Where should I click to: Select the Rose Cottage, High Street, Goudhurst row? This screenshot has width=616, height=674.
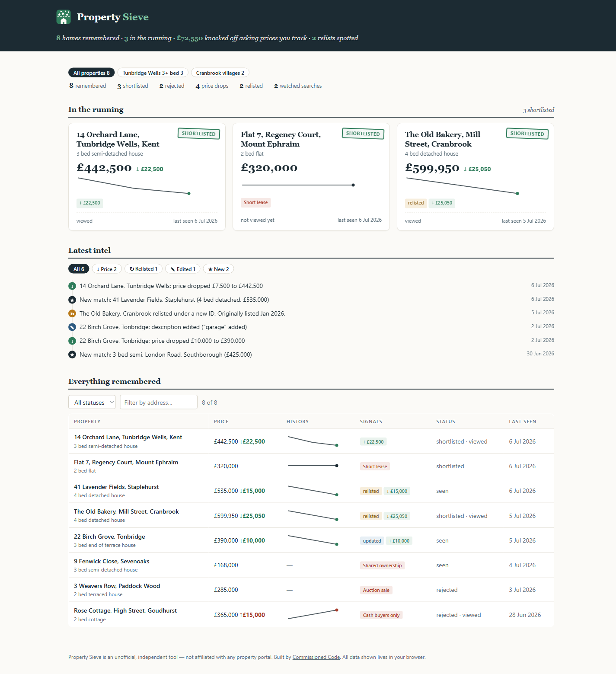click(311, 614)
